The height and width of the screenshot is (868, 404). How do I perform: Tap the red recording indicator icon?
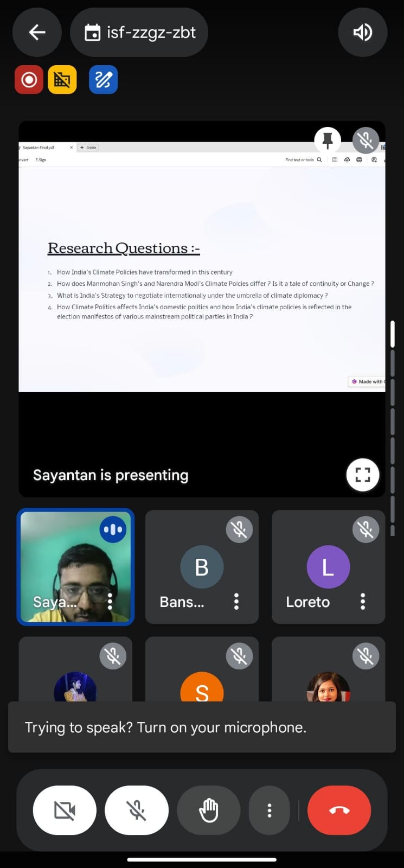pyautogui.click(x=29, y=80)
